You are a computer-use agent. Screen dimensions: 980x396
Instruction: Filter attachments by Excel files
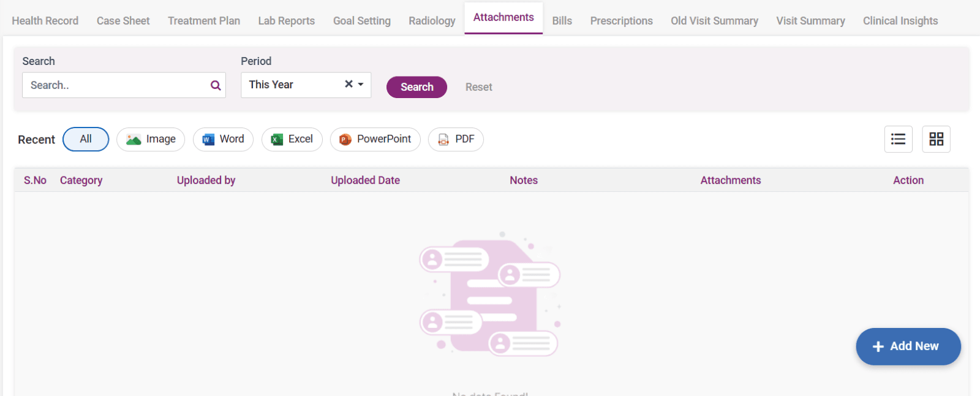click(x=292, y=140)
